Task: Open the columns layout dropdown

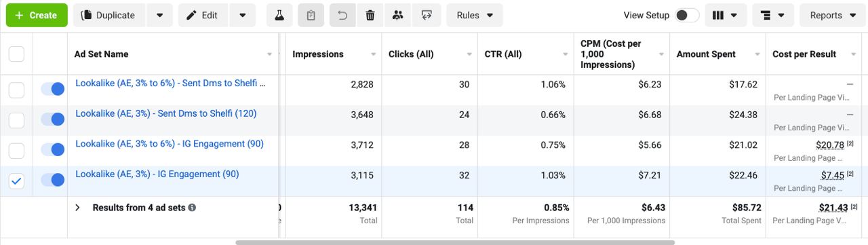Action: tap(726, 15)
